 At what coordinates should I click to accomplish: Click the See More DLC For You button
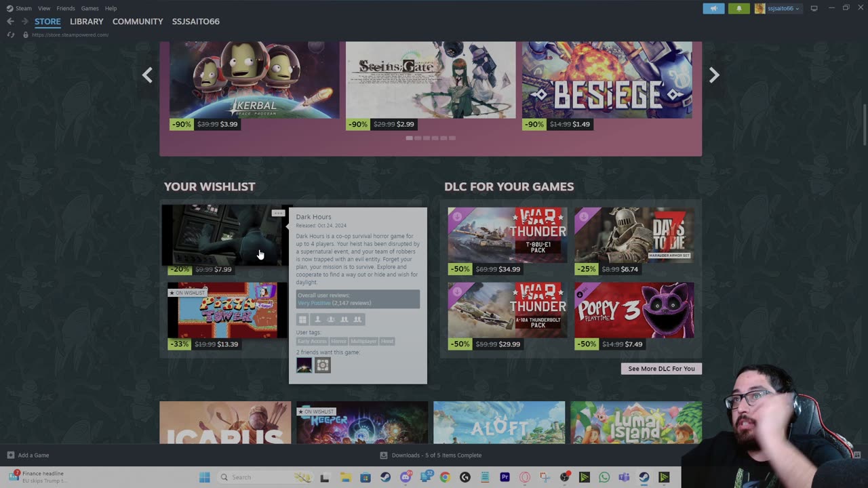click(661, 369)
